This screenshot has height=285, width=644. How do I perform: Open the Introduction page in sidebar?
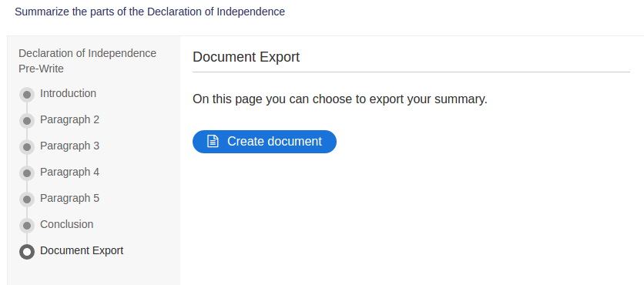click(69, 93)
